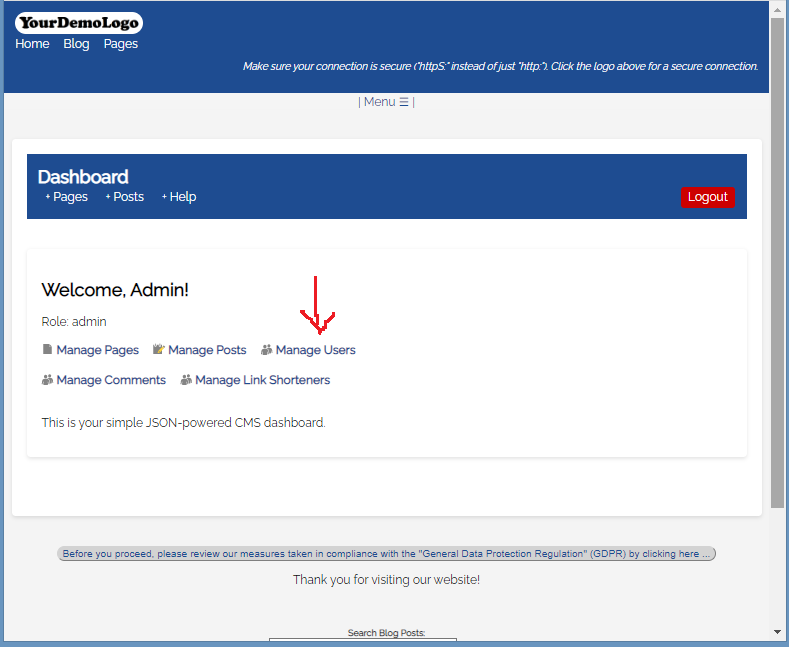This screenshot has width=789, height=647.
Task: Open Blog from the top navigation
Action: (x=76, y=44)
